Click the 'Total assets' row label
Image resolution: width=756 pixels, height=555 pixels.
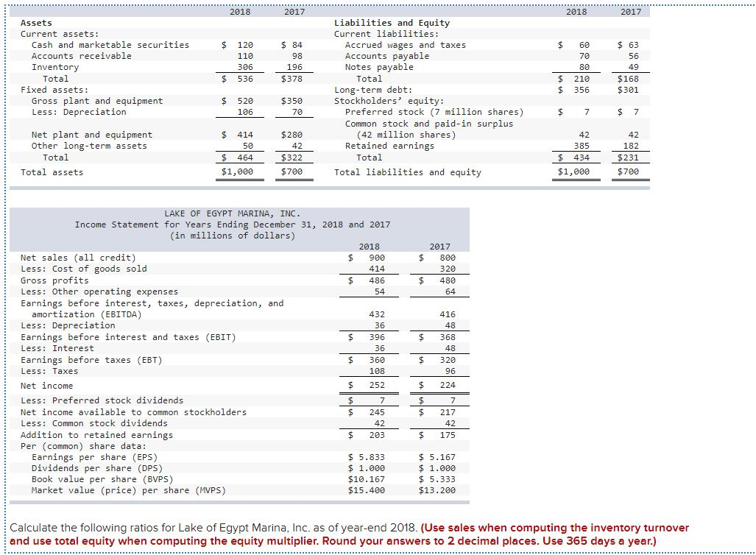click(x=52, y=172)
